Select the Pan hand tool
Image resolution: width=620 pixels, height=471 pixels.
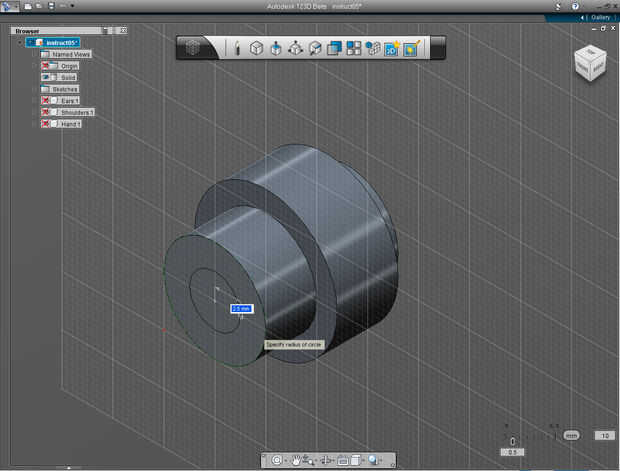[x=296, y=460]
